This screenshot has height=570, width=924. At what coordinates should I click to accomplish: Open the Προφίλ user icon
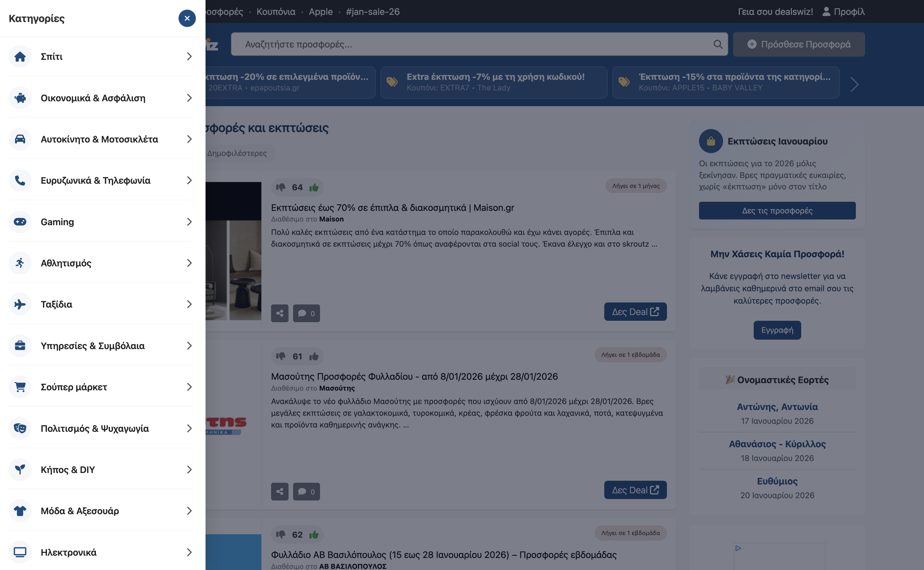[826, 11]
